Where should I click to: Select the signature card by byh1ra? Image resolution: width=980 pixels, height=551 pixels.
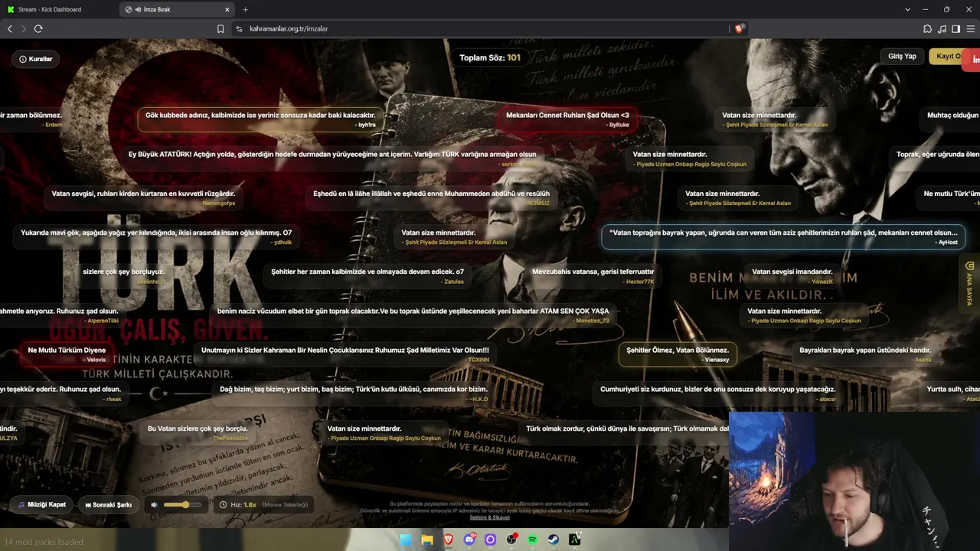[x=260, y=119]
